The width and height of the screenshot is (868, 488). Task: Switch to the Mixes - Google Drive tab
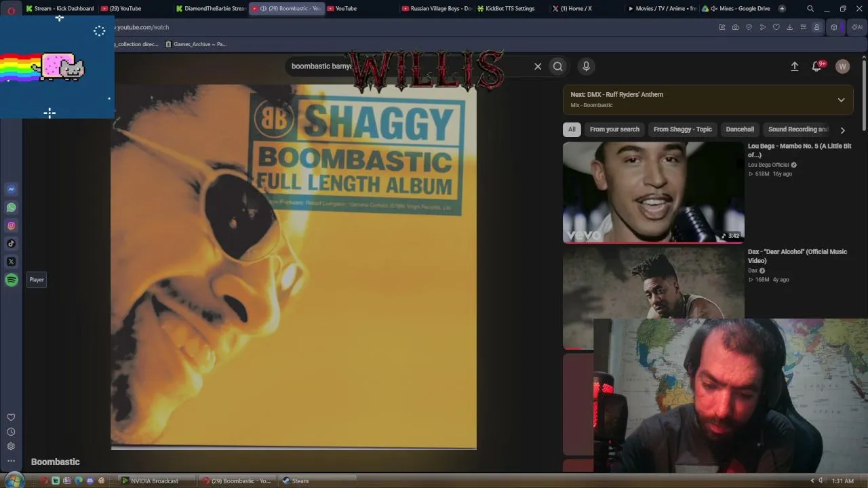tap(736, 9)
